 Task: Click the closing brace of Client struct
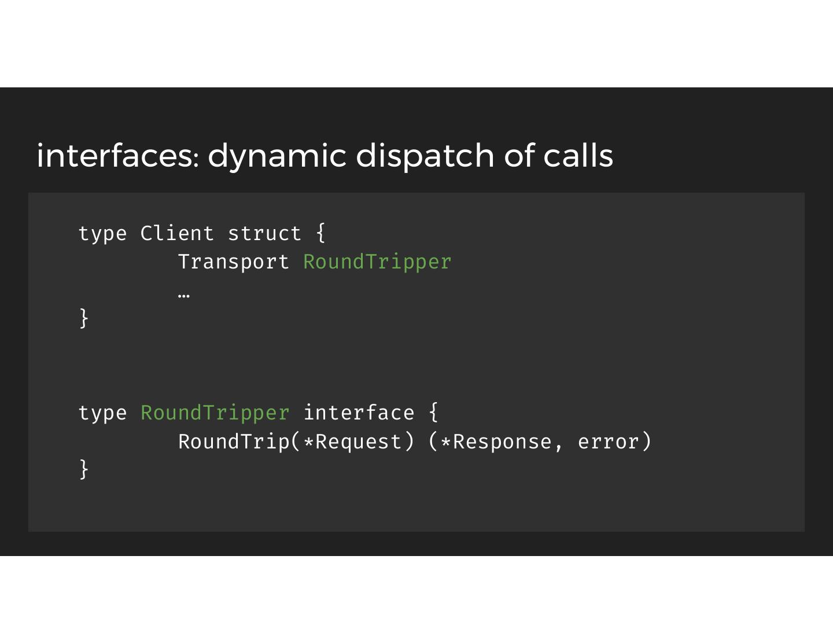[84, 318]
